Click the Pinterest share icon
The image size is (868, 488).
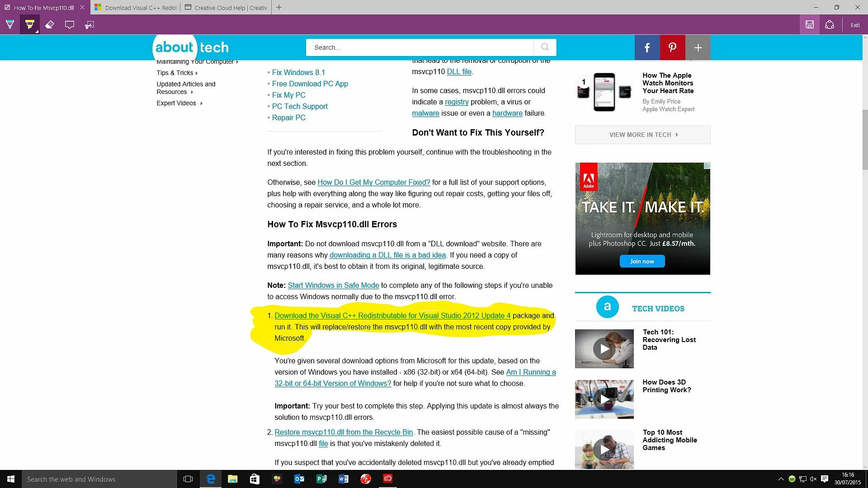click(672, 47)
